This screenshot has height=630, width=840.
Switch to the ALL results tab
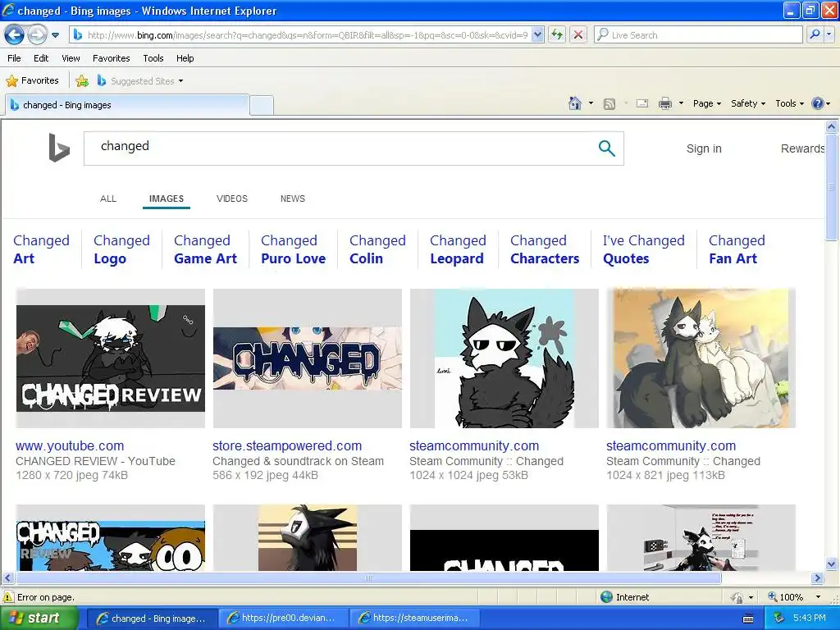pyautogui.click(x=108, y=199)
